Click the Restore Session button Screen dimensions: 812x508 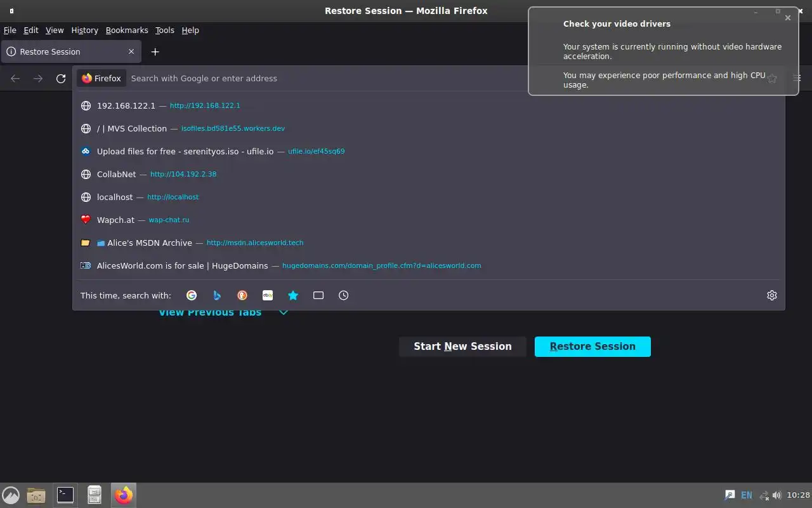point(593,347)
